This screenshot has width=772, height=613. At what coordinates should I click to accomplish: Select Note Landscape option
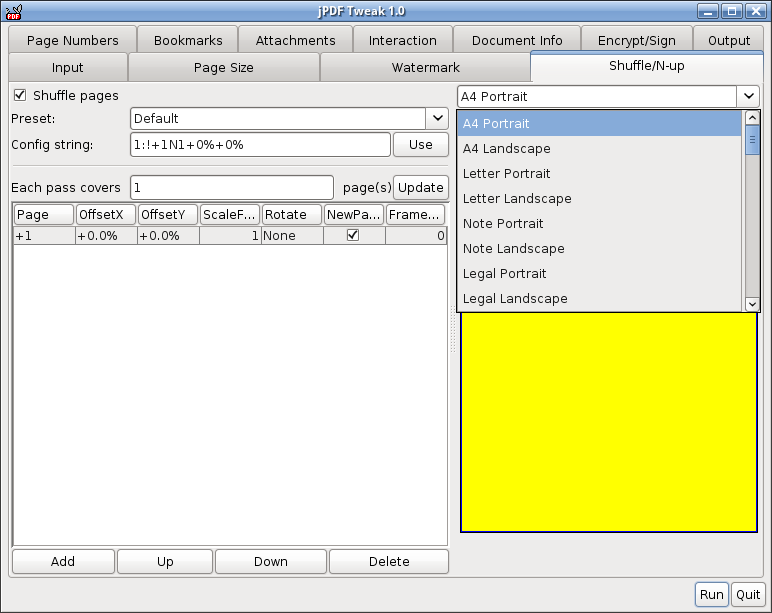599,249
